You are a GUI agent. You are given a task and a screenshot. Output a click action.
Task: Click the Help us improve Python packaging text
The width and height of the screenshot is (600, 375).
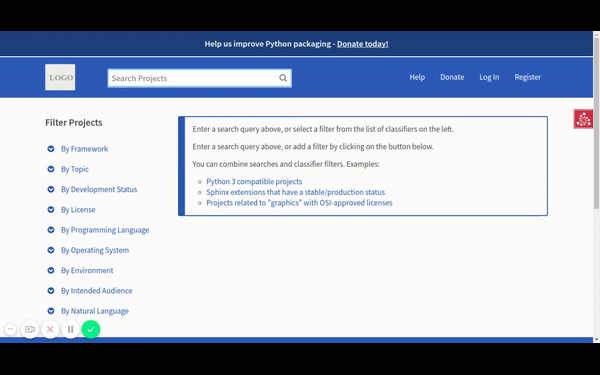coord(267,44)
